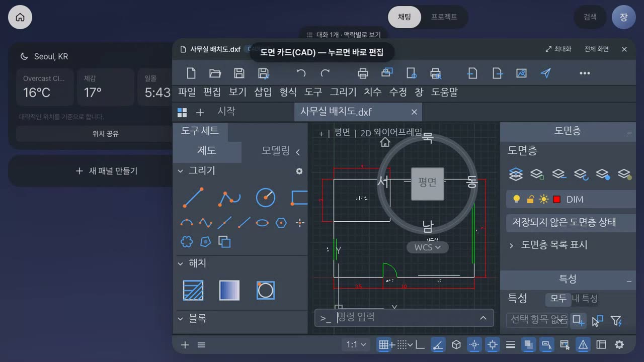
Task: Toggle the DIM layer lock
Action: click(530, 199)
